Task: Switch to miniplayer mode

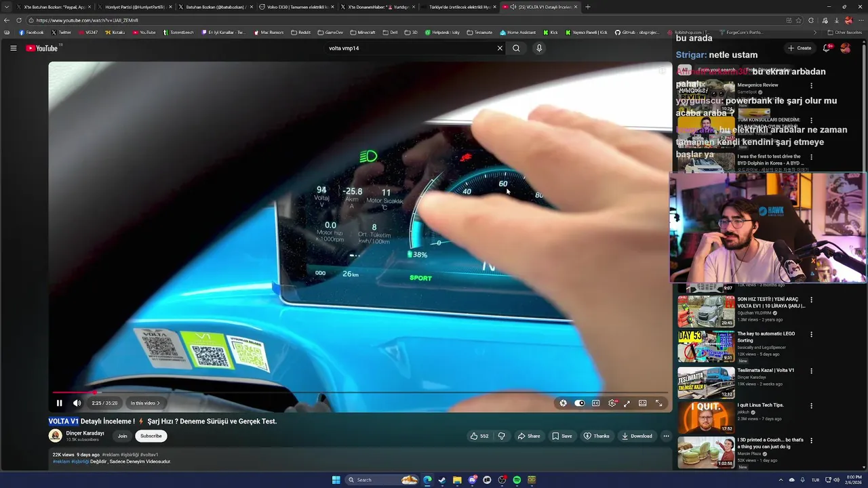Action: [627, 403]
